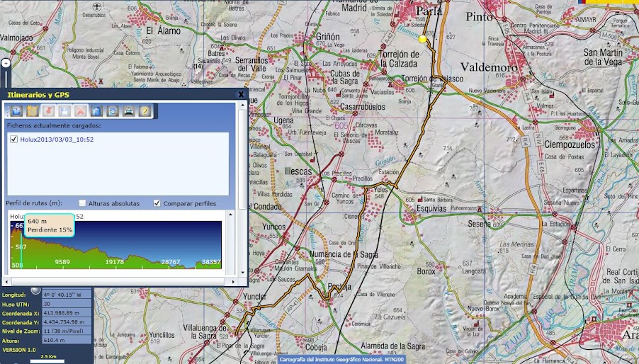Click the Coordenada X value 413.988.89 m
This screenshot has width=639, height=364.
click(x=67, y=313)
